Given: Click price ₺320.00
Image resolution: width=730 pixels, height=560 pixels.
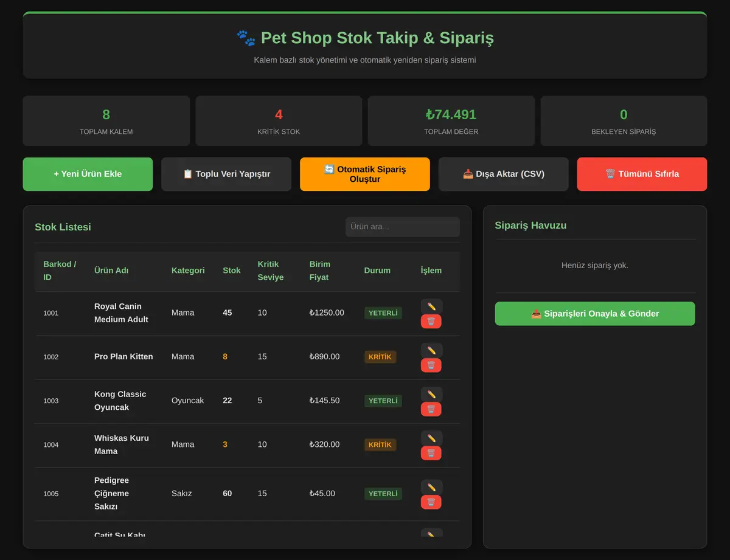Looking at the screenshot, I should click(x=325, y=444).
